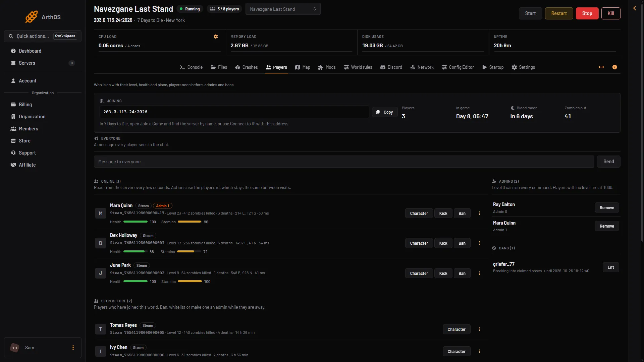This screenshot has height=362, width=644.
Task: Click the Restart server button
Action: coord(559,13)
